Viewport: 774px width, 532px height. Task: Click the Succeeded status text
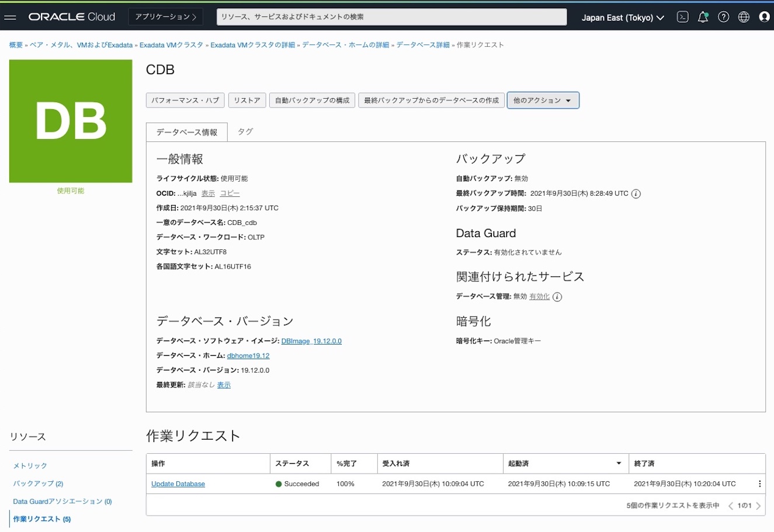point(301,484)
